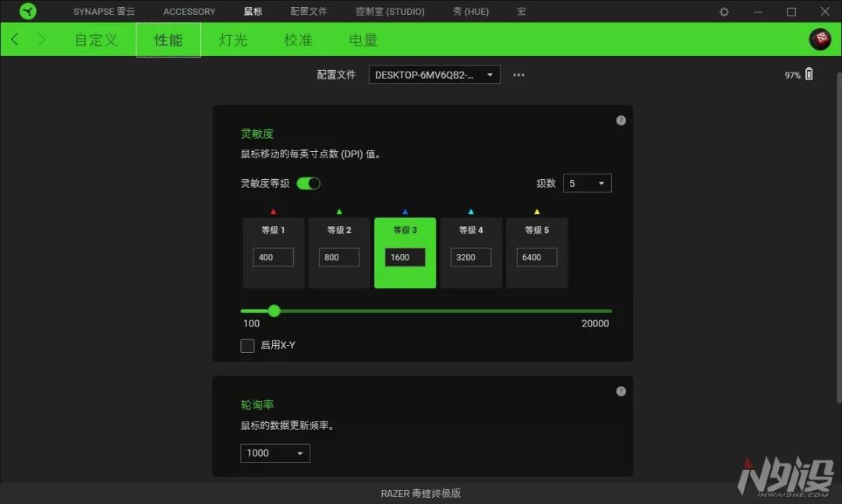Viewport: 842px width, 504px height.
Task: Click the 6400 DPI input field
Action: [537, 257]
